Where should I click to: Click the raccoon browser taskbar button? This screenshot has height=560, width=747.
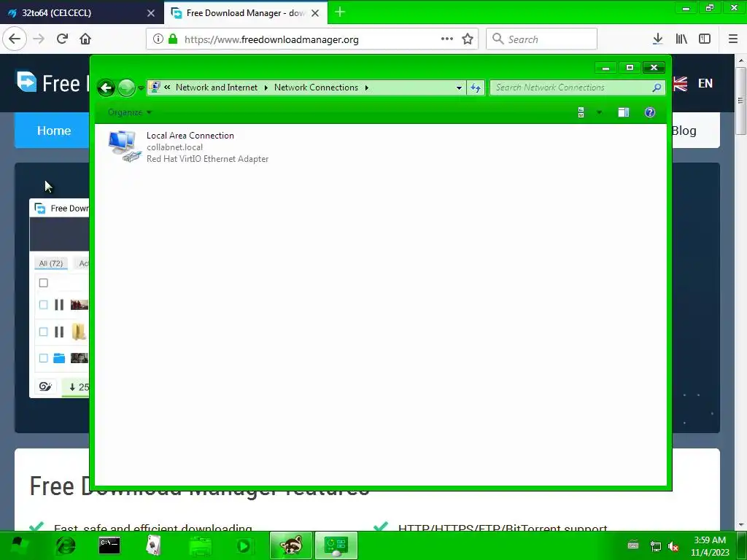point(290,545)
